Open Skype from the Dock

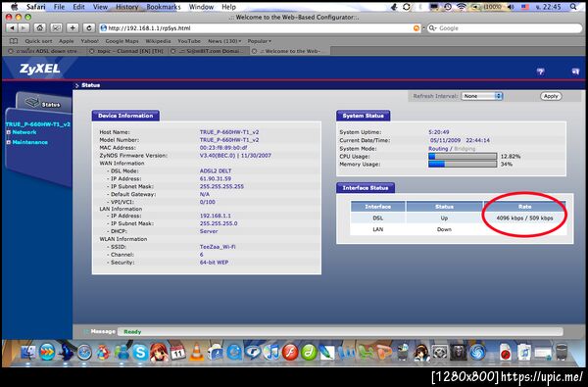(x=140, y=353)
